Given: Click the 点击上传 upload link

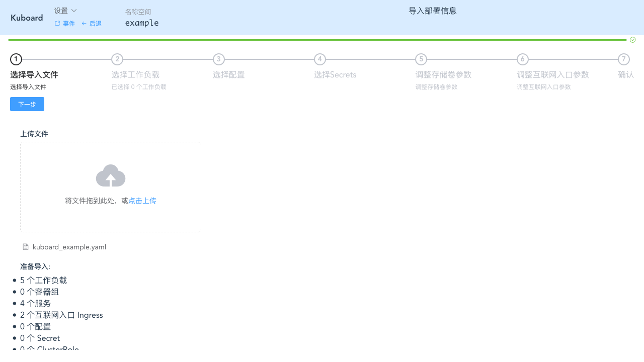Looking at the screenshot, I should (142, 200).
